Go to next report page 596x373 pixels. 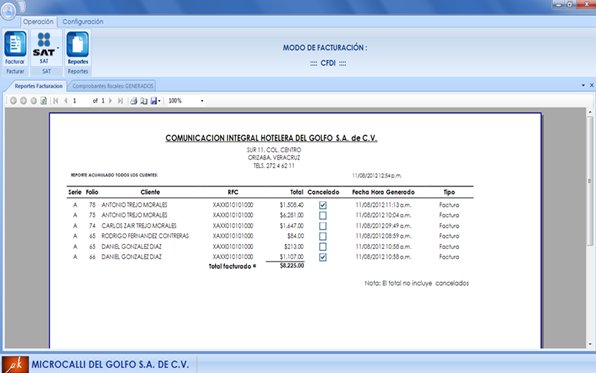111,101
